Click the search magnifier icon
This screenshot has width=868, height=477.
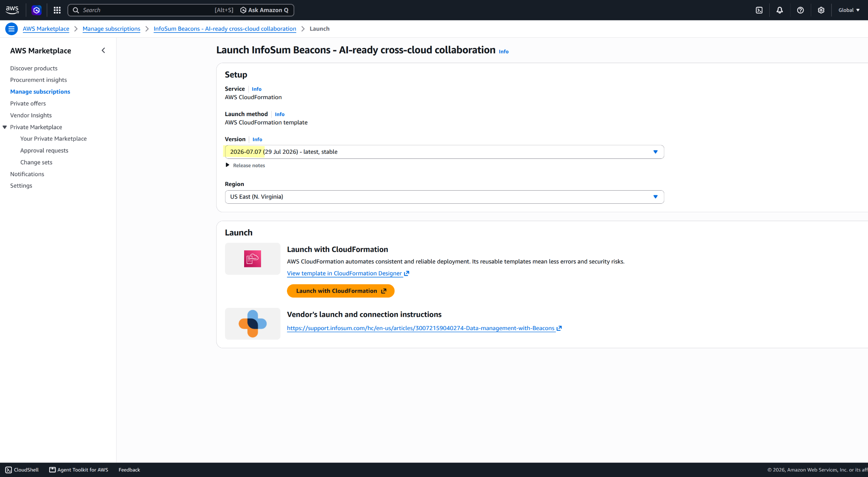pos(76,10)
